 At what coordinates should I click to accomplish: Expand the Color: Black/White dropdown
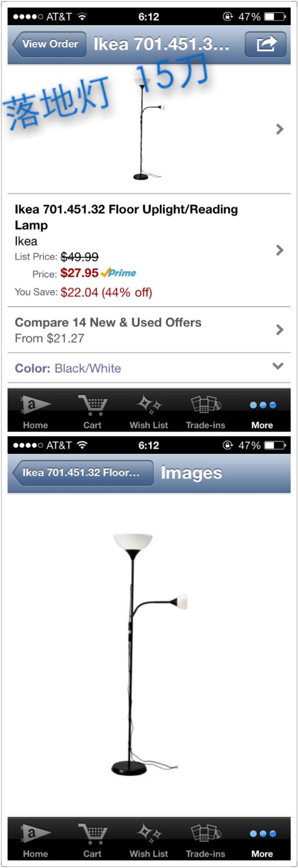click(x=278, y=366)
